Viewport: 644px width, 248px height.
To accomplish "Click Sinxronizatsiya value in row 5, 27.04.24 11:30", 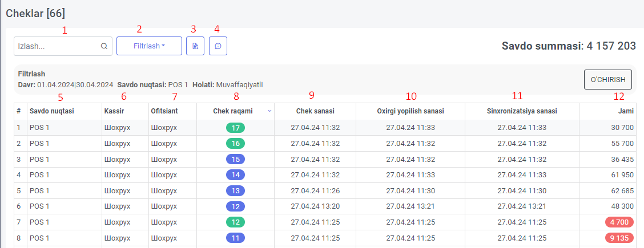I will (x=522, y=190).
